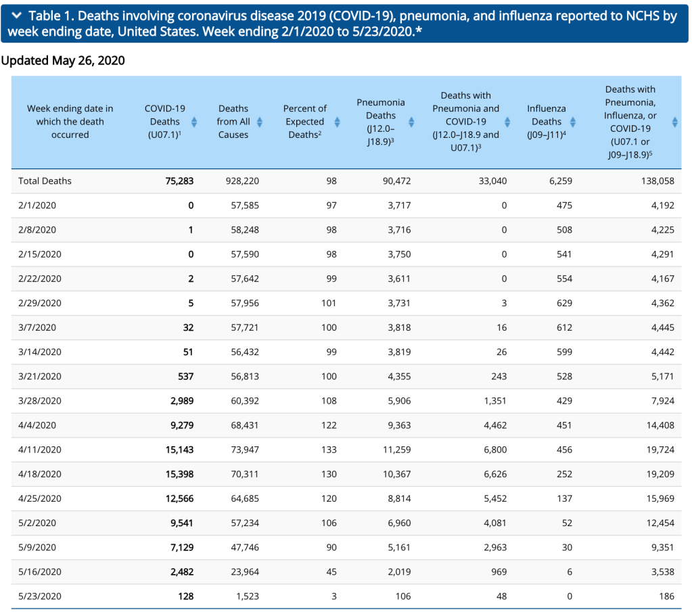This screenshot has width=692, height=616.
Task: Click the Week ending date column header
Action: tap(70, 122)
